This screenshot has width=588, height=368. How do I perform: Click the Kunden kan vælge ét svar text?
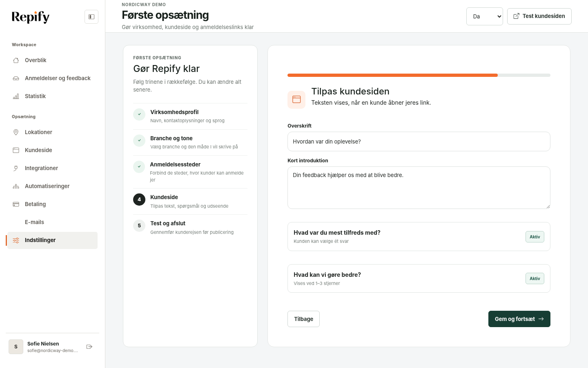[x=321, y=241]
